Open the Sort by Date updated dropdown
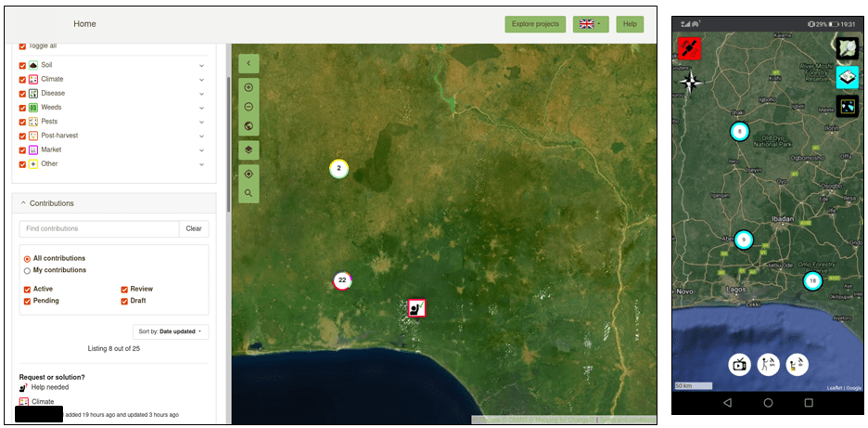868x428 pixels. click(171, 331)
